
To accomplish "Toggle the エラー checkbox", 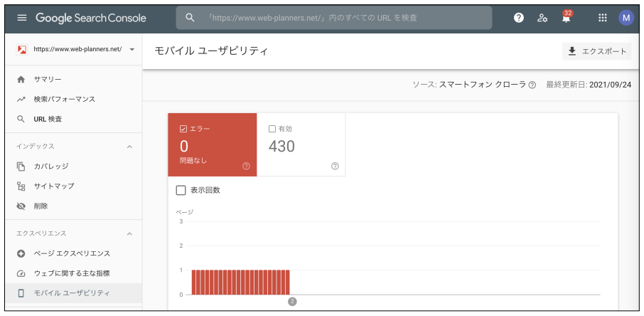I will coord(183,129).
